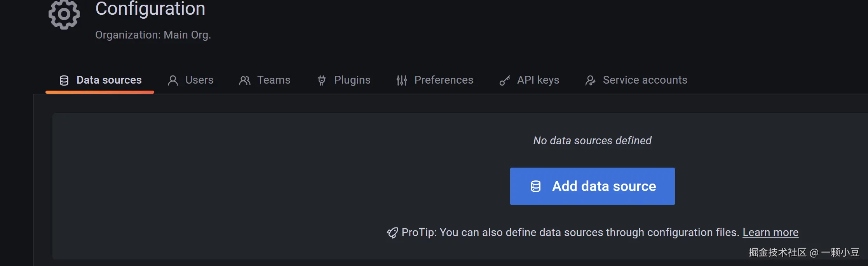Screen dimensions: 868x266
Task: Switch to the Users tab
Action: [199, 80]
